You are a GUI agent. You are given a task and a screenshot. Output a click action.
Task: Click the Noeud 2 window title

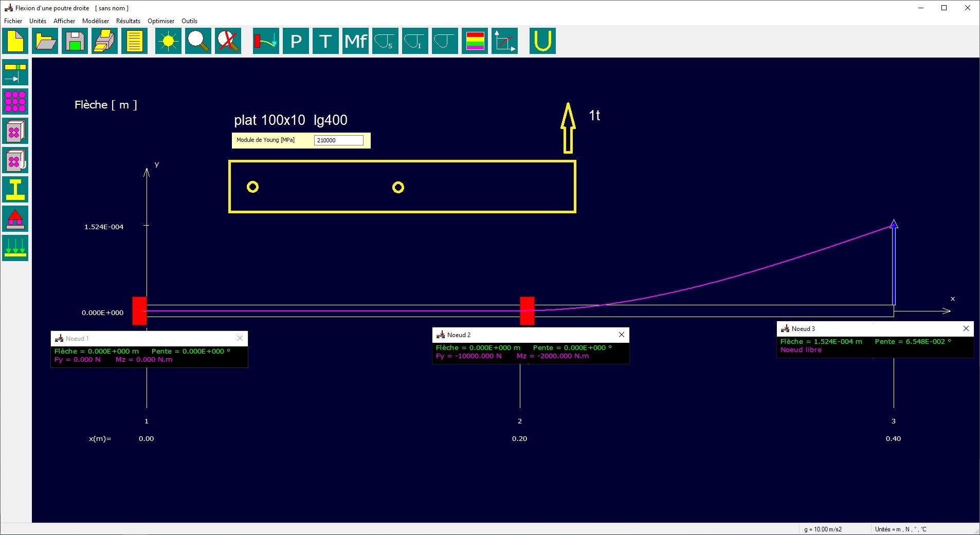click(459, 335)
